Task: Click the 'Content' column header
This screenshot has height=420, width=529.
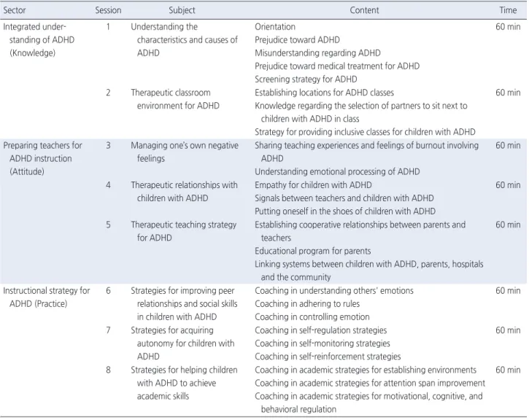Action: 364,10
